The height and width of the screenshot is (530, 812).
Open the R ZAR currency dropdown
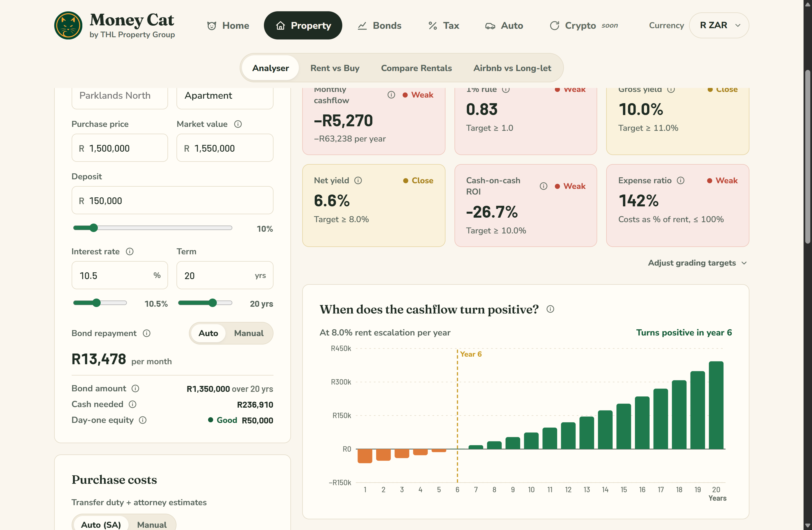719,25
